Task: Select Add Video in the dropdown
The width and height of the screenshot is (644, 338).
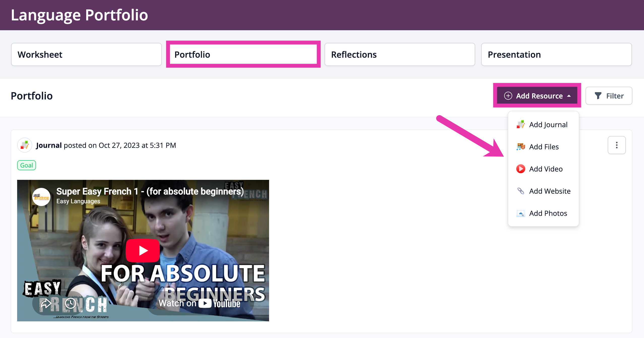Action: point(543,169)
